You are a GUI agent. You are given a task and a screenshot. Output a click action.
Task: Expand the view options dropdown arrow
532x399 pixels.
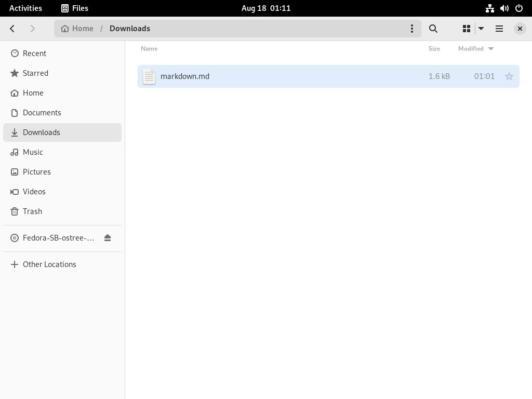click(481, 29)
